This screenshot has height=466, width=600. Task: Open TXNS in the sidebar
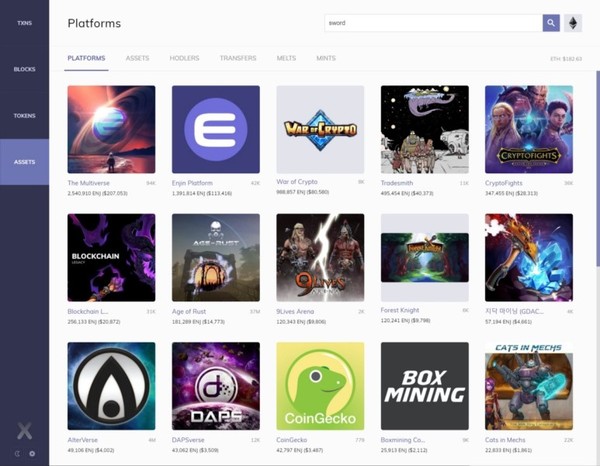[x=24, y=23]
